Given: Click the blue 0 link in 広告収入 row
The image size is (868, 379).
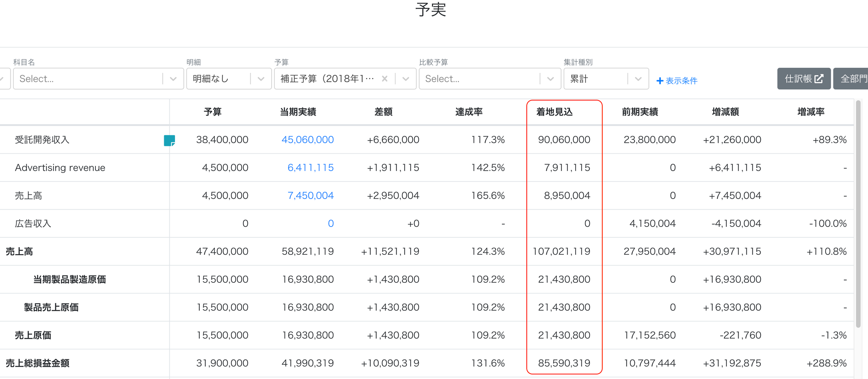Looking at the screenshot, I should click(331, 223).
